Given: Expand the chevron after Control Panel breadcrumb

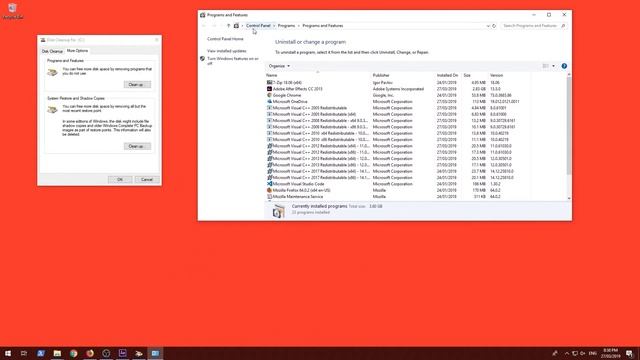Looking at the screenshot, I should [x=274, y=26].
